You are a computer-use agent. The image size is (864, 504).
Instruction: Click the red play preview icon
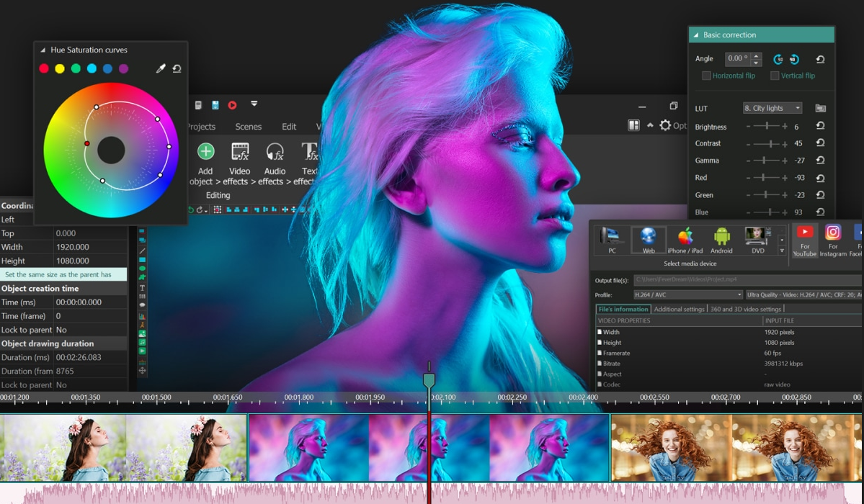233,104
